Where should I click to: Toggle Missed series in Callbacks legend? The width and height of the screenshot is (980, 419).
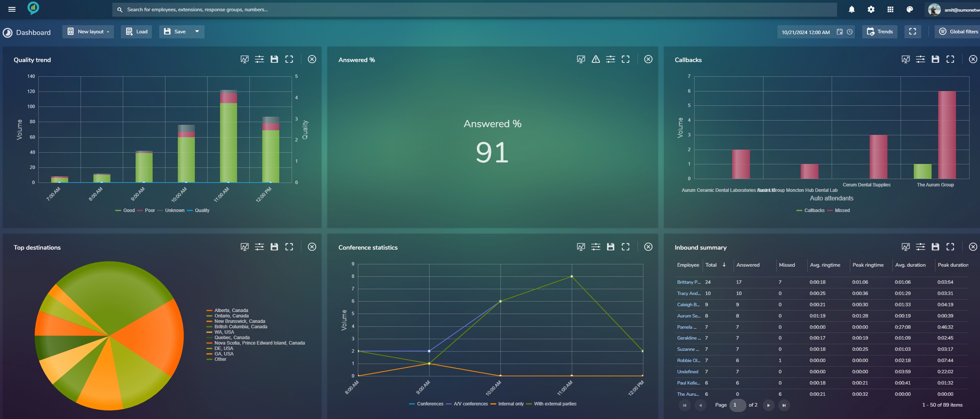pos(842,210)
